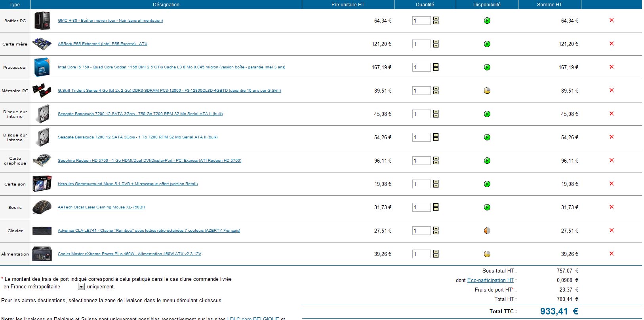Screen dimensions: 644x320
Task: Open the ASRock P55 Extreme4 product link
Action: pyautogui.click(x=103, y=44)
